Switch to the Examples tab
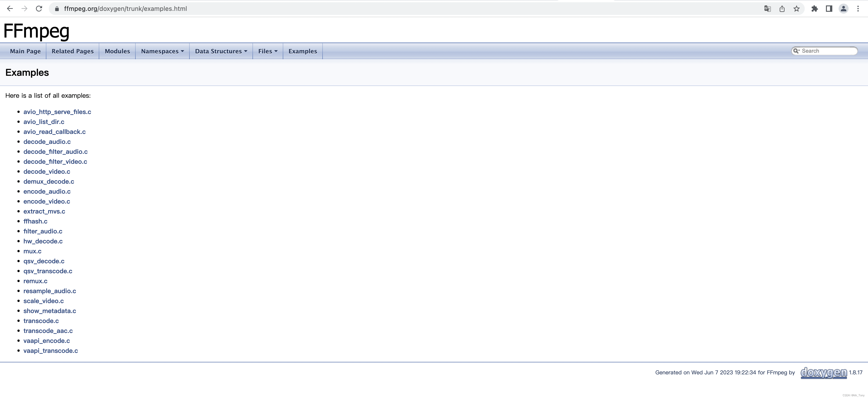The height and width of the screenshot is (399, 868). (x=303, y=51)
